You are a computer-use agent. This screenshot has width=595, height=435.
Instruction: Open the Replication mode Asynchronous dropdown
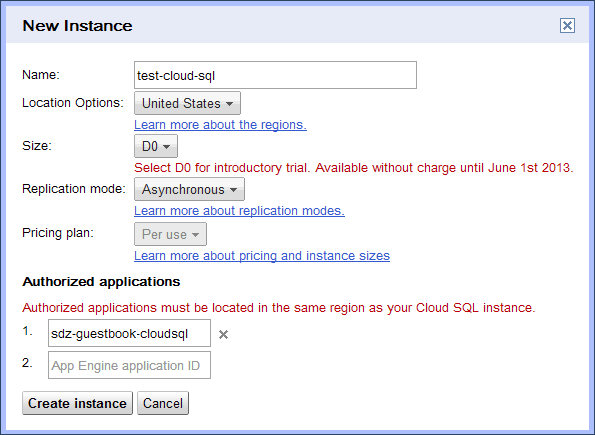click(189, 189)
